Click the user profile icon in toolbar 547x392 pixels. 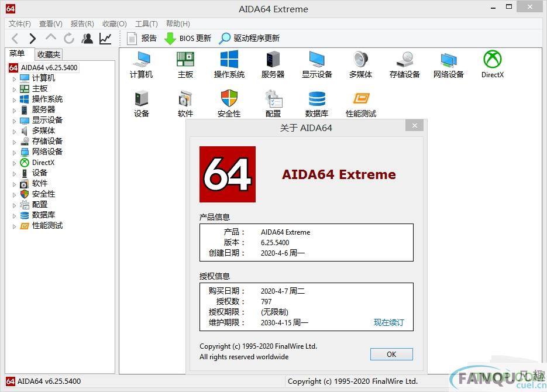click(87, 39)
